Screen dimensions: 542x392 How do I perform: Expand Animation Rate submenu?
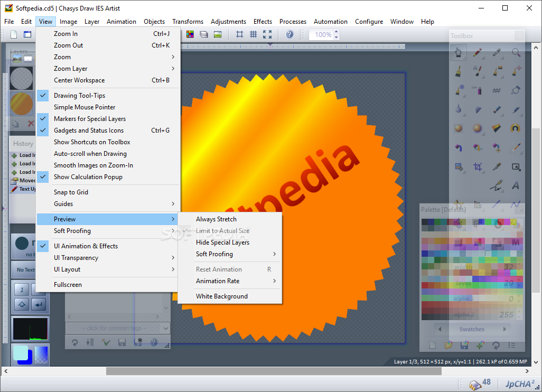pos(230,281)
